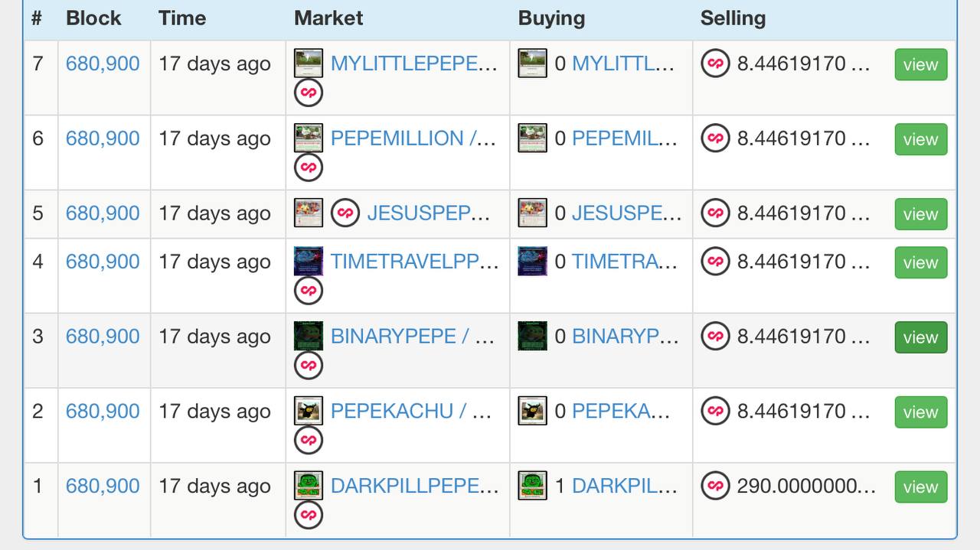
Task: Click the XCP icon under PEPEMILLION market
Action: [309, 168]
